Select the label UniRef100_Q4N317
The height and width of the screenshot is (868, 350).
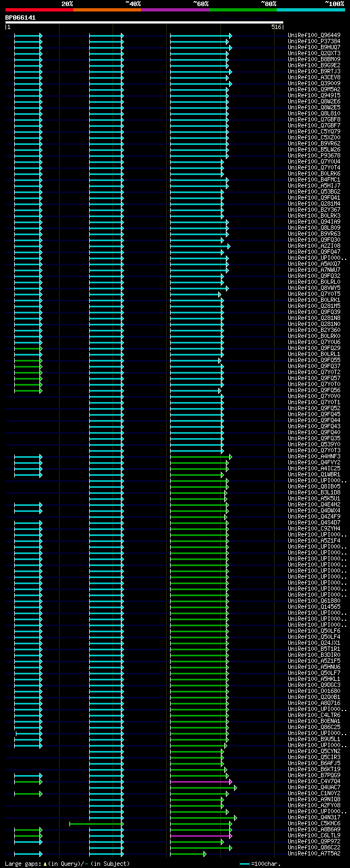click(314, 818)
